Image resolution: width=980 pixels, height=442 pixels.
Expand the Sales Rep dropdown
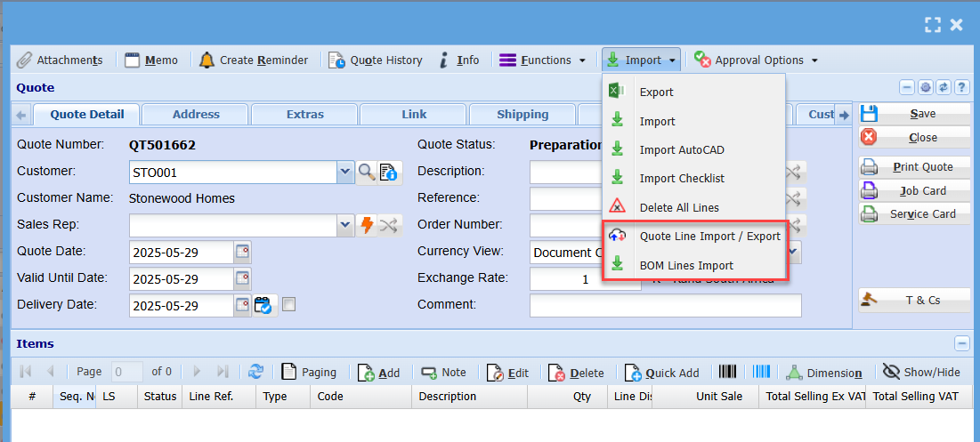(345, 226)
